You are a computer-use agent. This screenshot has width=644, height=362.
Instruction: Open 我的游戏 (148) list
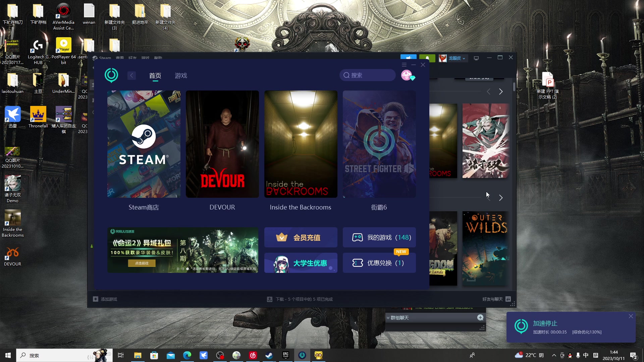(379, 237)
